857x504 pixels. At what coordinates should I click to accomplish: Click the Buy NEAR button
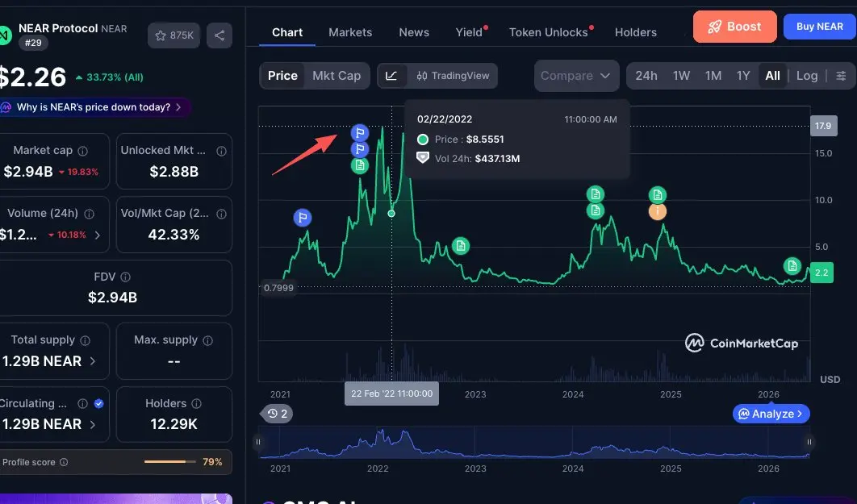click(x=819, y=27)
